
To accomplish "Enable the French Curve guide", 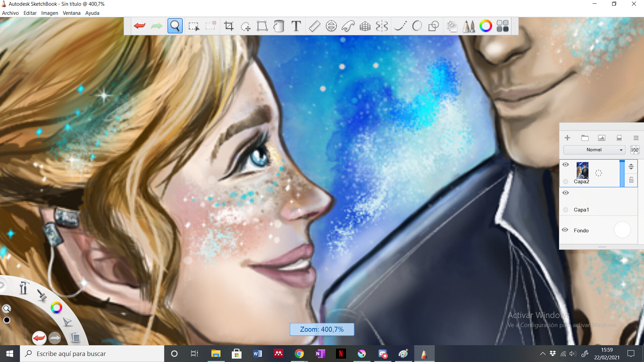I will (348, 26).
